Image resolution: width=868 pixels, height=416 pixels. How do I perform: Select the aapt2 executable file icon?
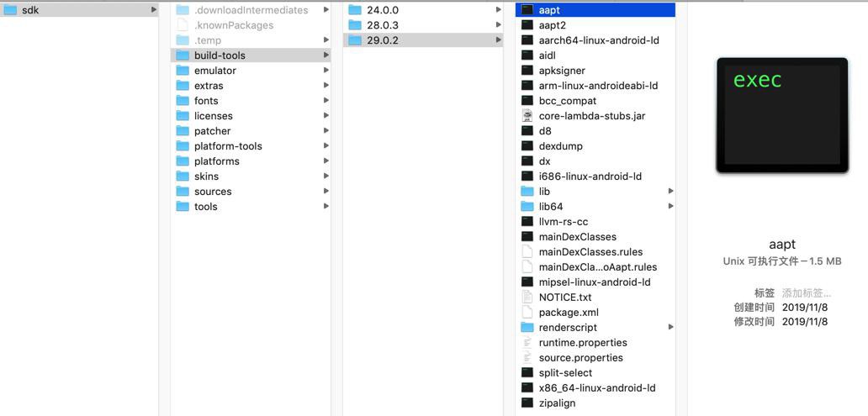[527, 25]
